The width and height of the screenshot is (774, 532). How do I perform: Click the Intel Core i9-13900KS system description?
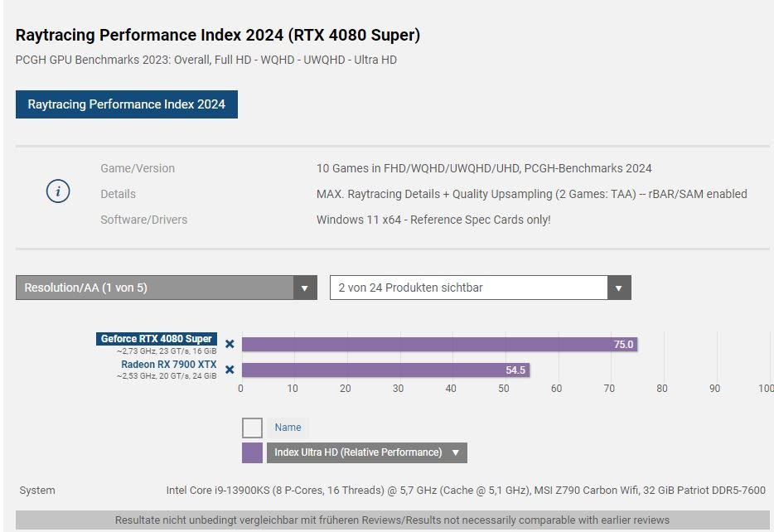466,491
